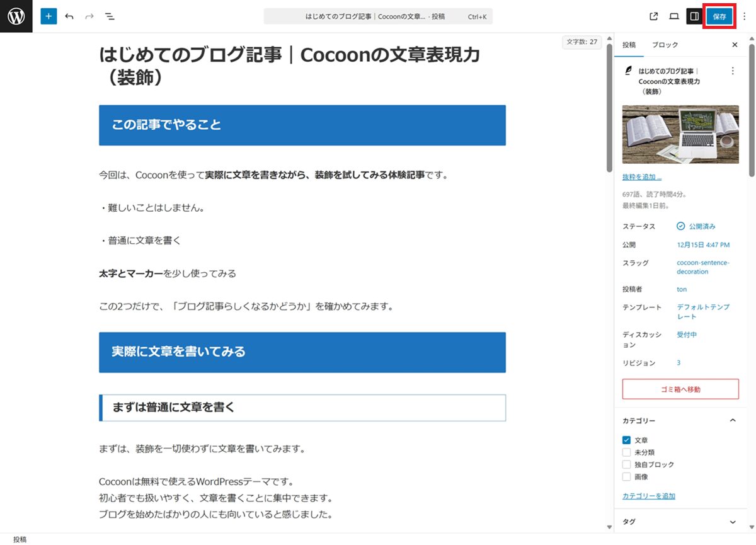Check the 未分類 category checkbox

626,452
